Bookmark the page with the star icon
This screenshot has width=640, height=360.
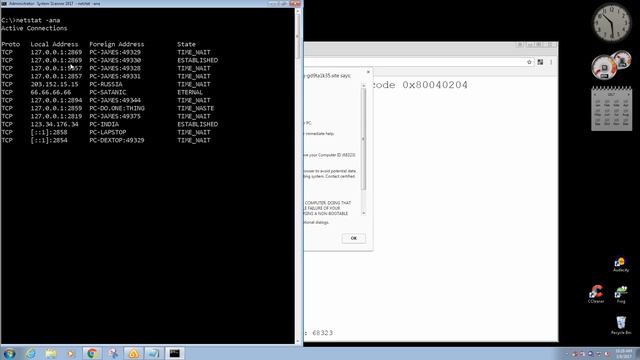click(529, 62)
